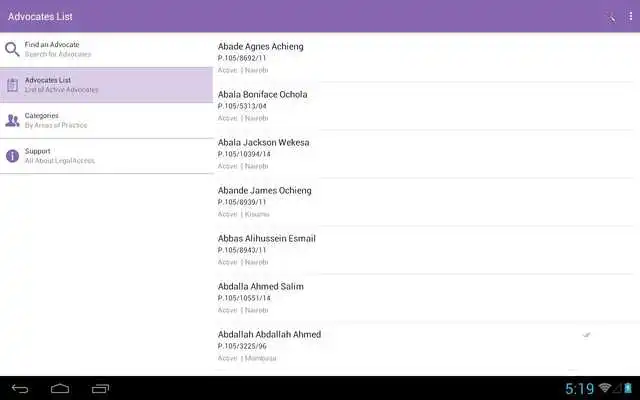Select the Support menu item

tap(106, 156)
